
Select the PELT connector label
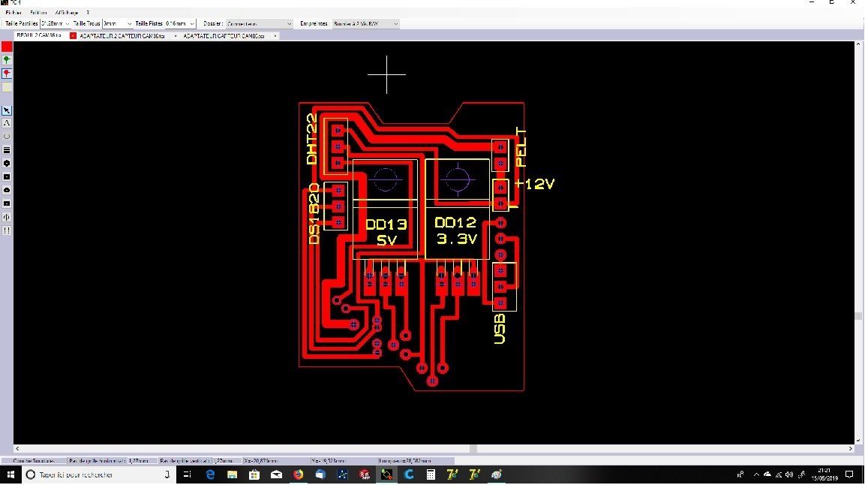click(521, 147)
